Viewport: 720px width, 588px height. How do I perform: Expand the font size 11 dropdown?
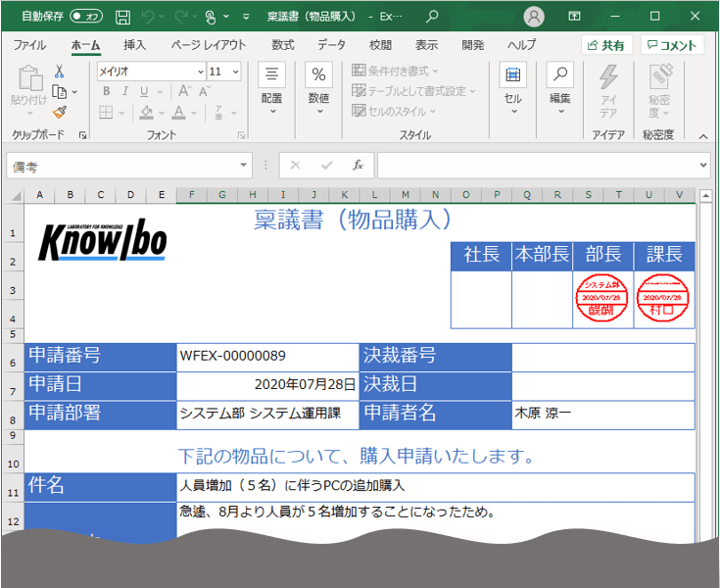[236, 72]
